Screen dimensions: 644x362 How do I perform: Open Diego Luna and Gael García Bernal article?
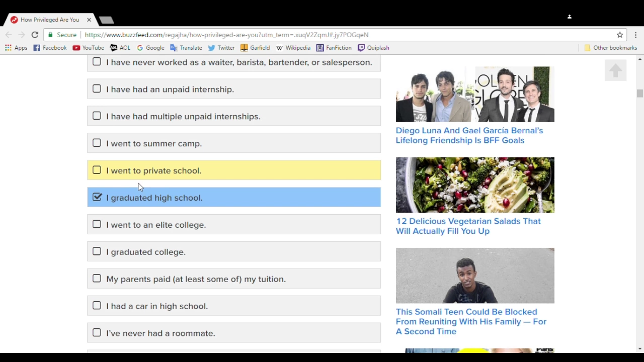click(469, 135)
